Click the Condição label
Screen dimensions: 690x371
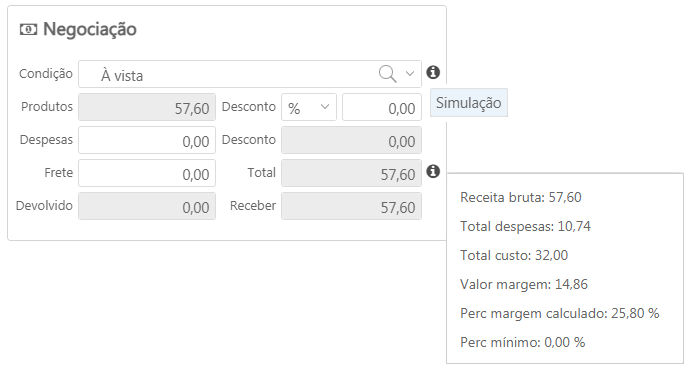click(46, 73)
